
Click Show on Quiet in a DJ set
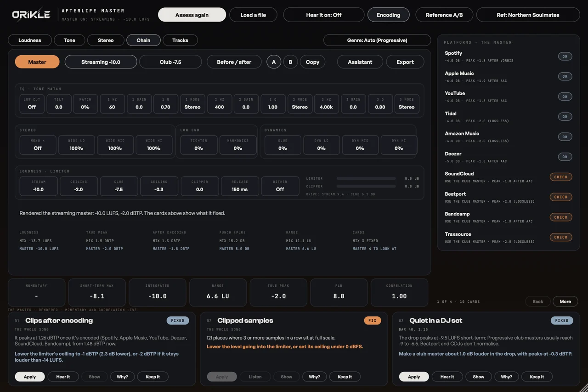click(479, 377)
